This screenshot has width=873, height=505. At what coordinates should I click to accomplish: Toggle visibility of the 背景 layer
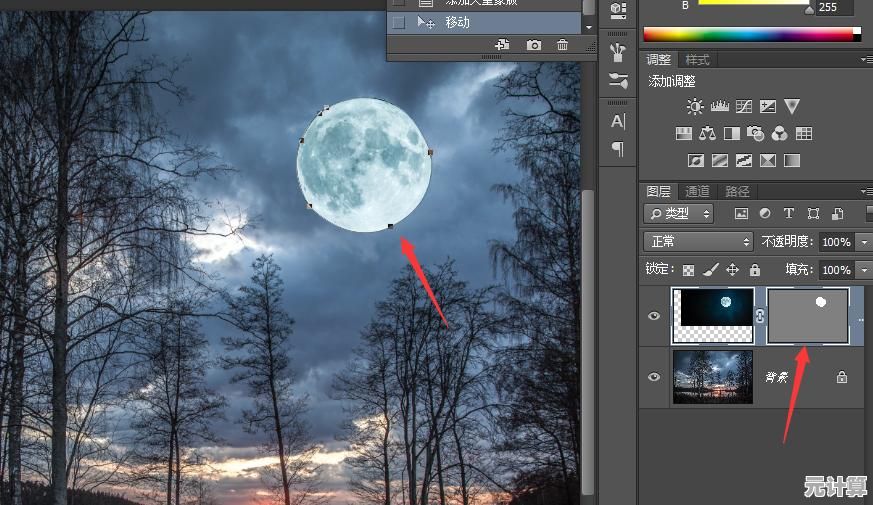point(654,377)
